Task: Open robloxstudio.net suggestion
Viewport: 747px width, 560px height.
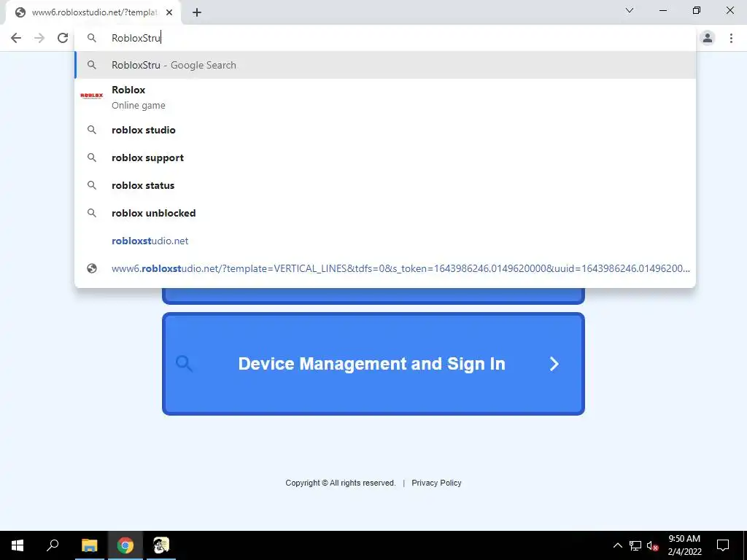Action: pyautogui.click(x=385, y=241)
